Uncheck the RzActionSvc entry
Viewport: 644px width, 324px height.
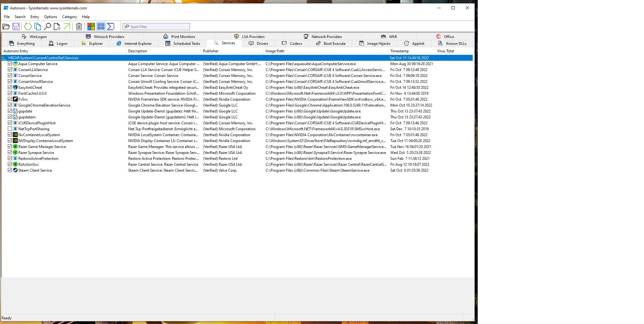(10, 164)
